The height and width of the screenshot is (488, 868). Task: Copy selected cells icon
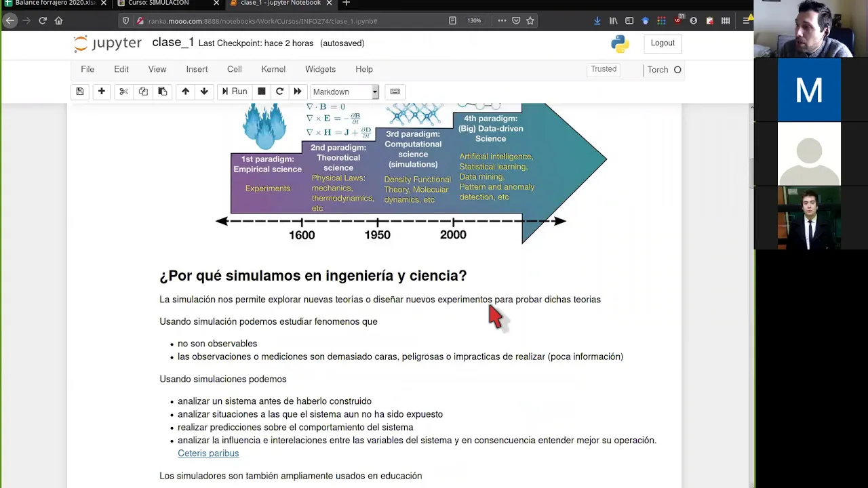pos(143,91)
